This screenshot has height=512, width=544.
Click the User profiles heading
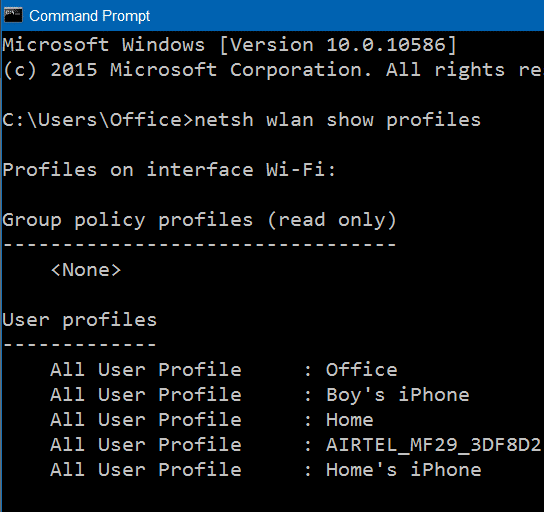(79, 320)
